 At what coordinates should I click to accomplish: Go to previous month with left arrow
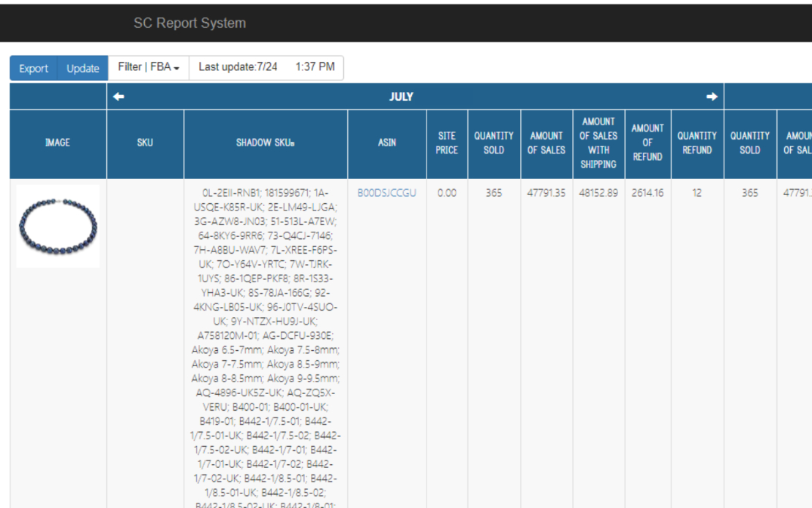click(x=119, y=96)
